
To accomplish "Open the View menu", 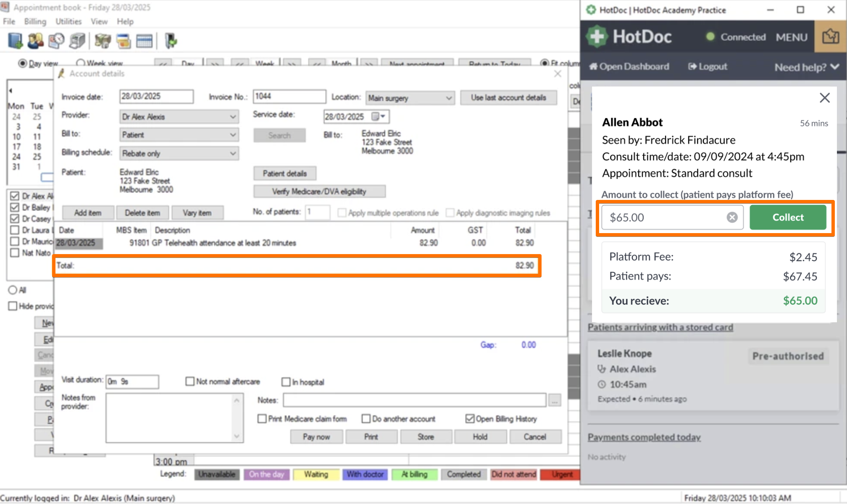I will pyautogui.click(x=99, y=21).
